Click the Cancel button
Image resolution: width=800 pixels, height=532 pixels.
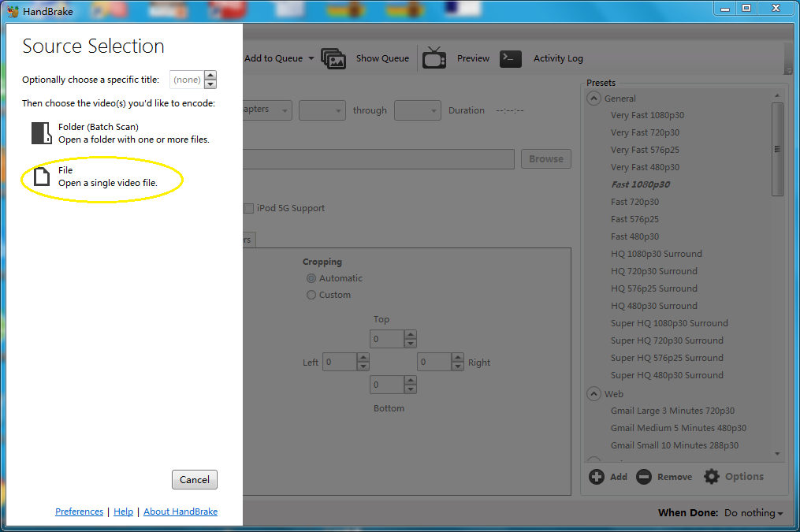pos(195,479)
